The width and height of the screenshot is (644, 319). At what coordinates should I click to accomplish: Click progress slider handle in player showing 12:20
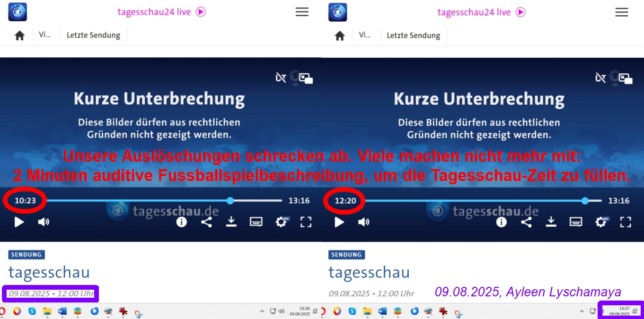pyautogui.click(x=585, y=200)
